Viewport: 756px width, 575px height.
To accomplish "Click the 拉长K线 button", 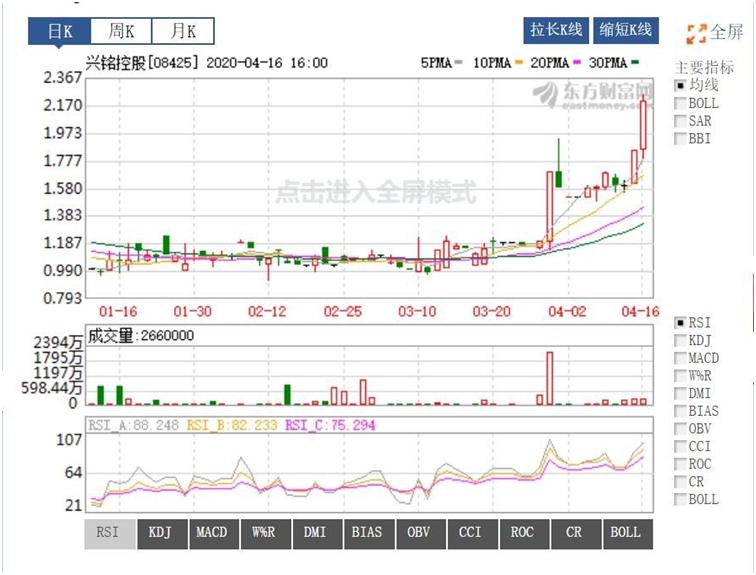I will (556, 30).
